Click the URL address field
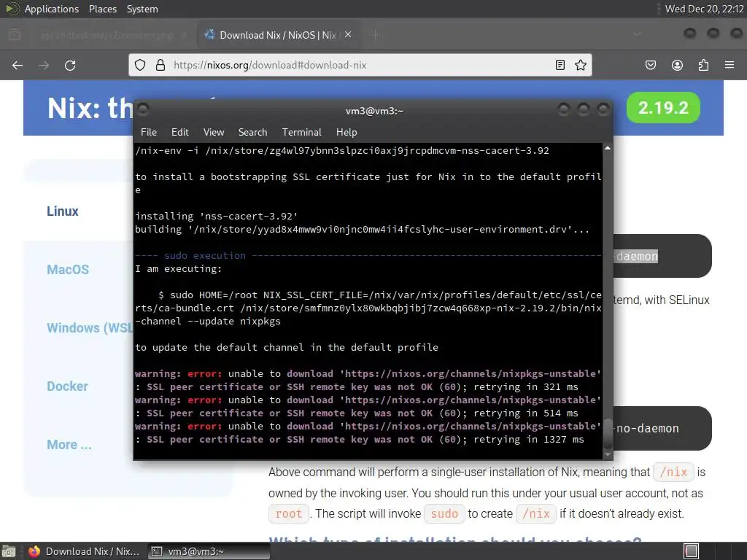The width and height of the screenshot is (747, 560). click(x=360, y=65)
